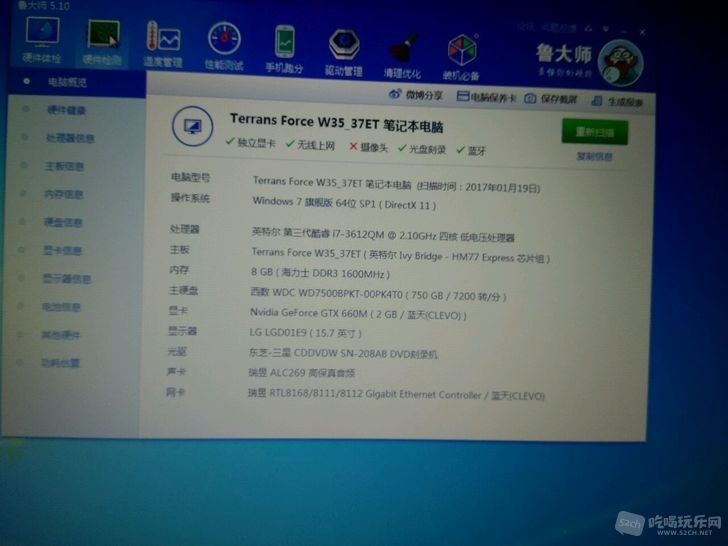Click the LG LGD01E9 display value
728x546 pixels.
(x=306, y=332)
